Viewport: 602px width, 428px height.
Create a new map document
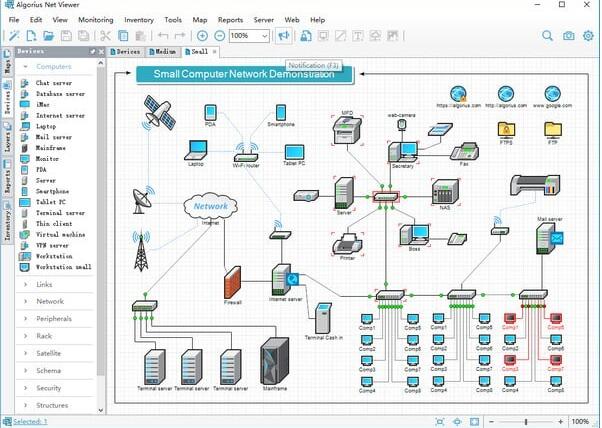31,36
